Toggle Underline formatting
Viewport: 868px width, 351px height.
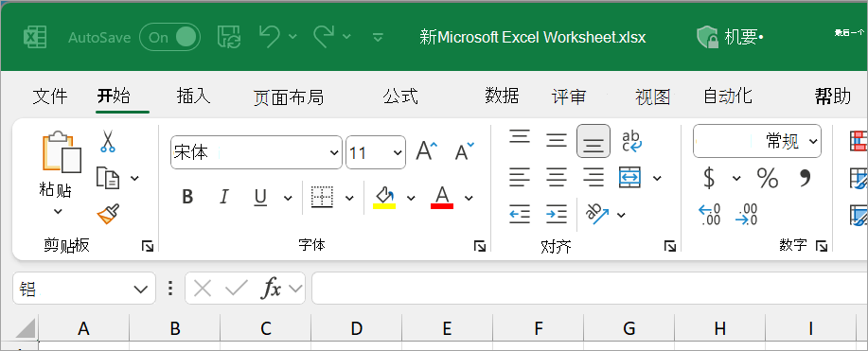pyautogui.click(x=260, y=197)
